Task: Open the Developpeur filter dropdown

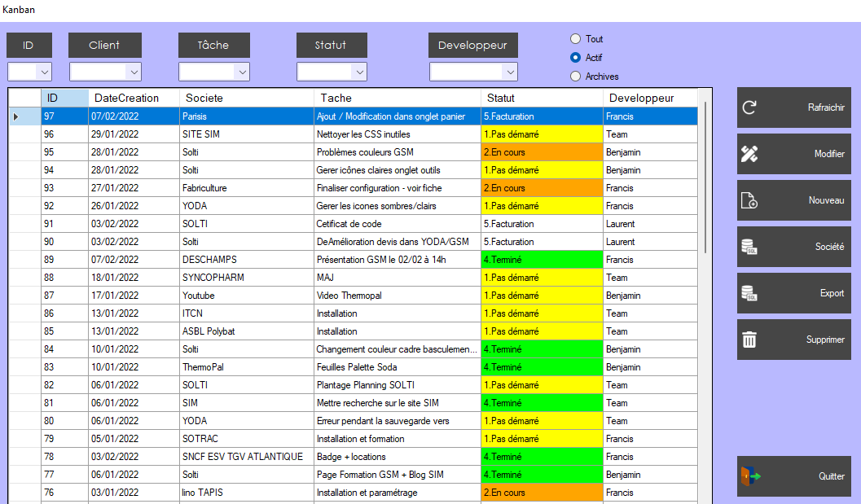Action: click(510, 72)
